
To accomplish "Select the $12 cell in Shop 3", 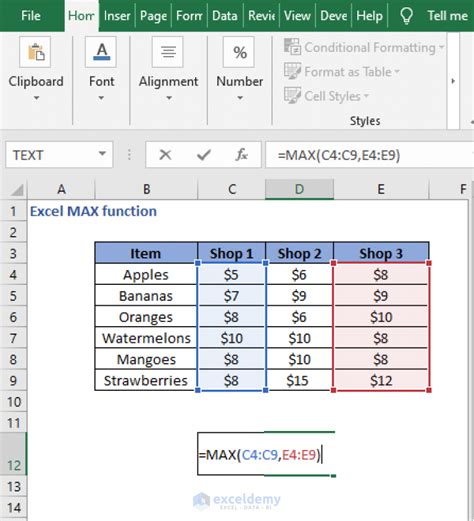I will [x=381, y=380].
